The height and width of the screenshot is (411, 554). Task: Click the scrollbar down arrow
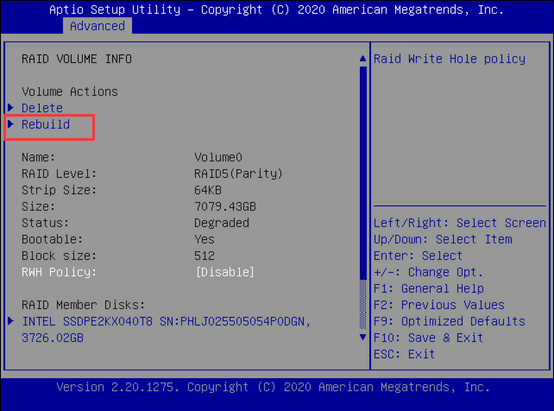(363, 337)
